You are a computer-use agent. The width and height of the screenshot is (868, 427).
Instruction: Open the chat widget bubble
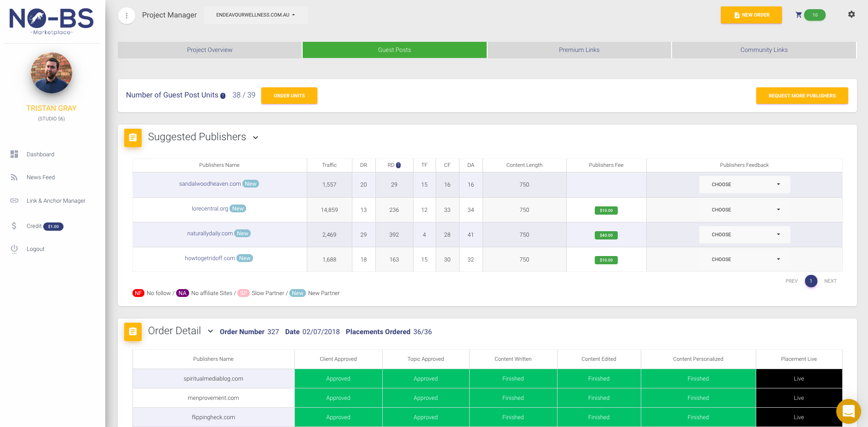[x=848, y=411]
